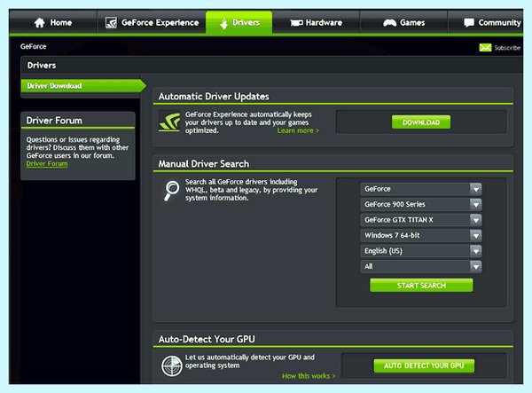Open the Home tab
Viewport: 532px width, 393px height.
tap(53, 22)
